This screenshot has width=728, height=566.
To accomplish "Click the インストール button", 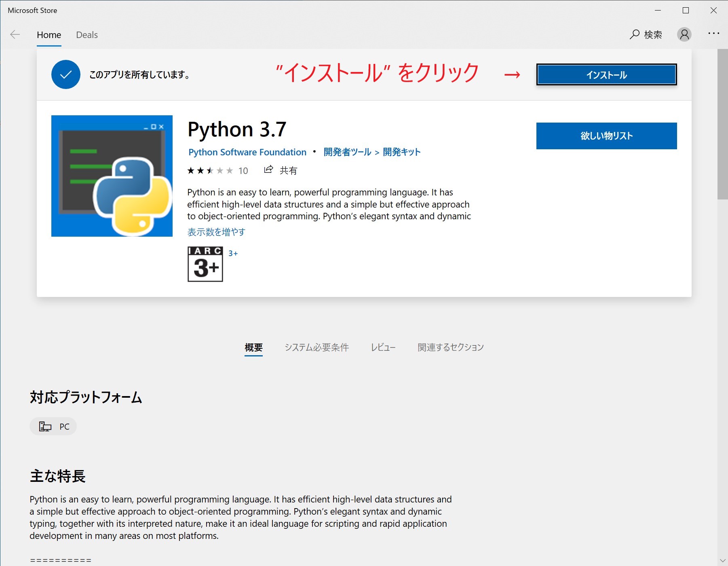I will [x=606, y=74].
